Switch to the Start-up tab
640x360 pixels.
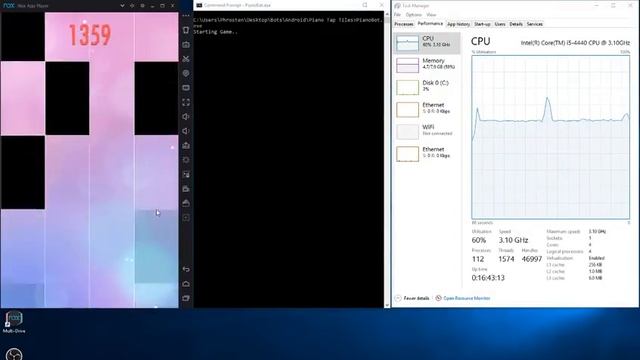[x=482, y=24]
